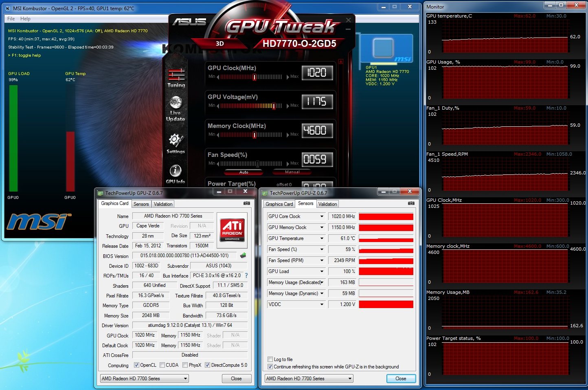Click the Memory Clock value display 4600
This screenshot has height=390, width=588.
click(317, 130)
